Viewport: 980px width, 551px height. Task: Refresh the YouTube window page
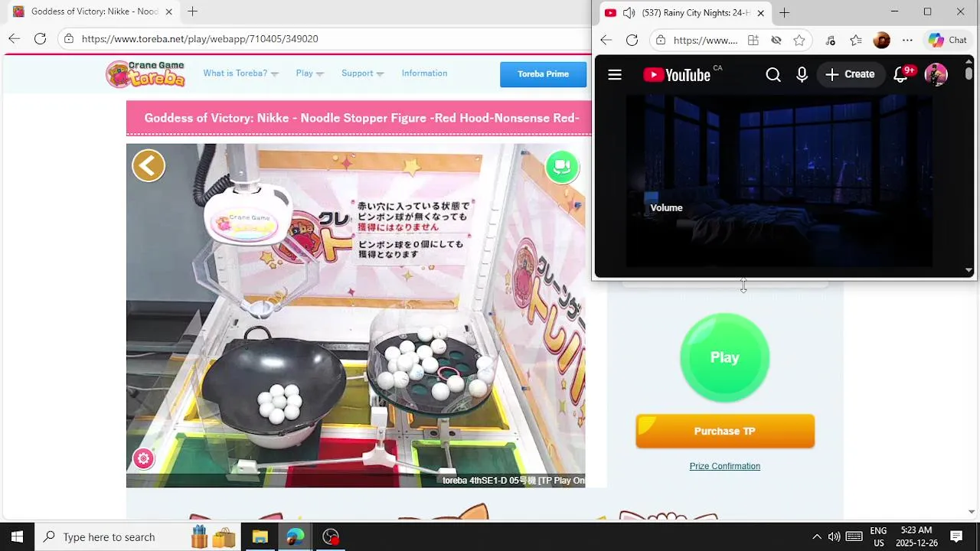click(x=632, y=40)
